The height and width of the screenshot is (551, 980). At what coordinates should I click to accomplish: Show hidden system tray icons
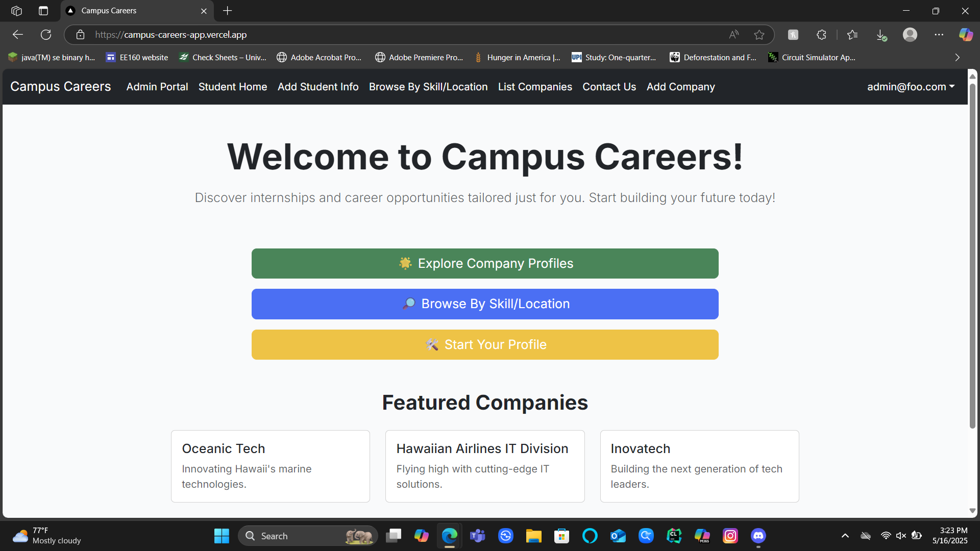coord(845,536)
